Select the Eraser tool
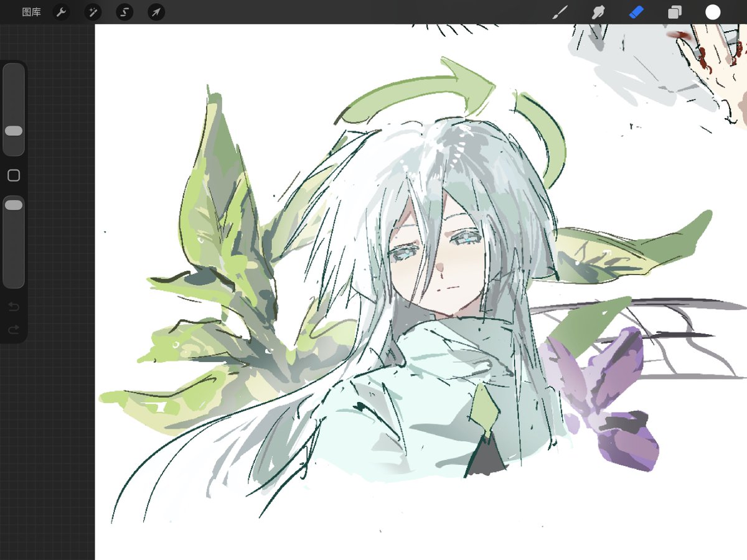Viewport: 747px width, 560px height. coord(636,12)
